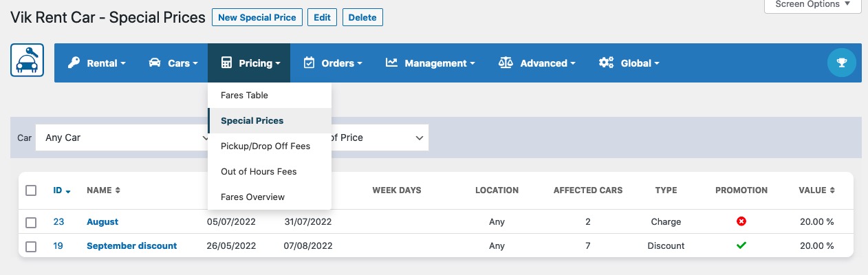
Task: Open the August special price link
Action: point(102,222)
